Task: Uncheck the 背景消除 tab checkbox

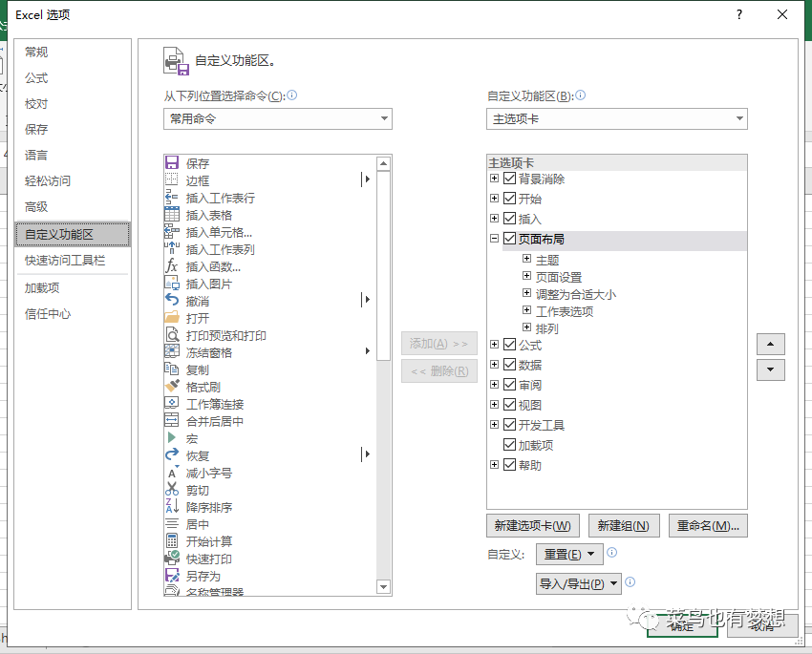Action: pyautogui.click(x=509, y=179)
